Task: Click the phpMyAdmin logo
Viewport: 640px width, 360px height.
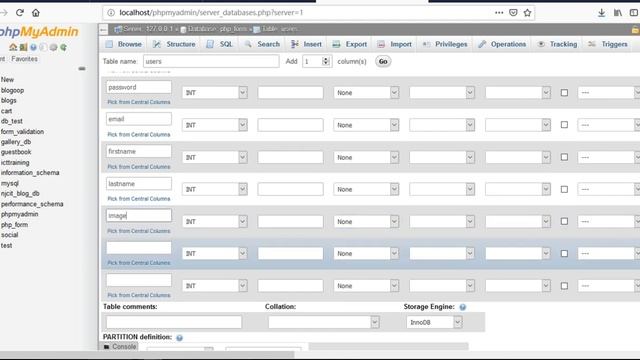Action: 39,31
